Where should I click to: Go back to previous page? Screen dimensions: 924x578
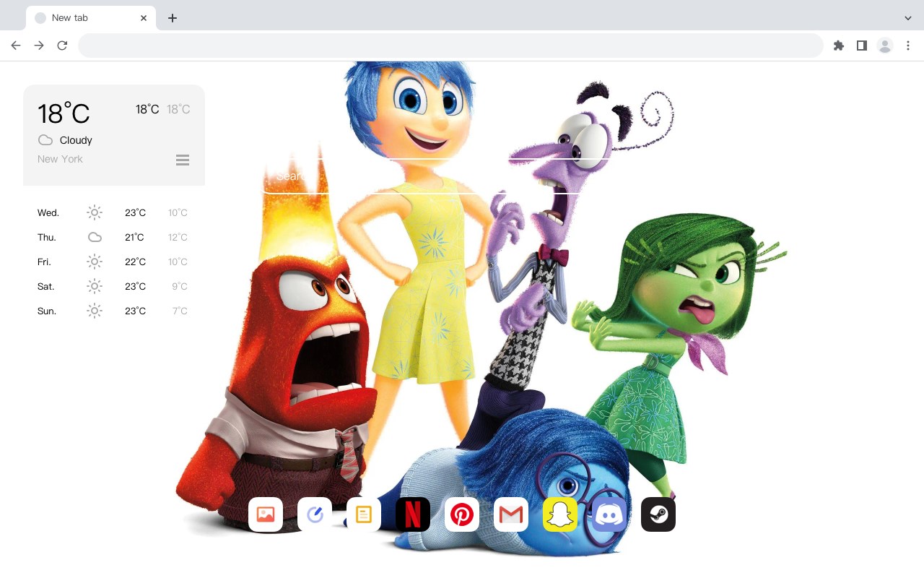pos(16,46)
